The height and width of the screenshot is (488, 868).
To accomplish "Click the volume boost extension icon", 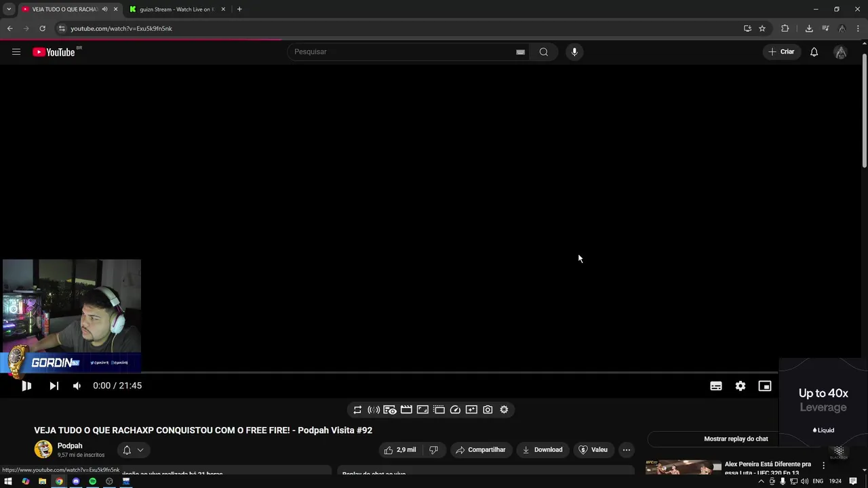I will coord(374,409).
